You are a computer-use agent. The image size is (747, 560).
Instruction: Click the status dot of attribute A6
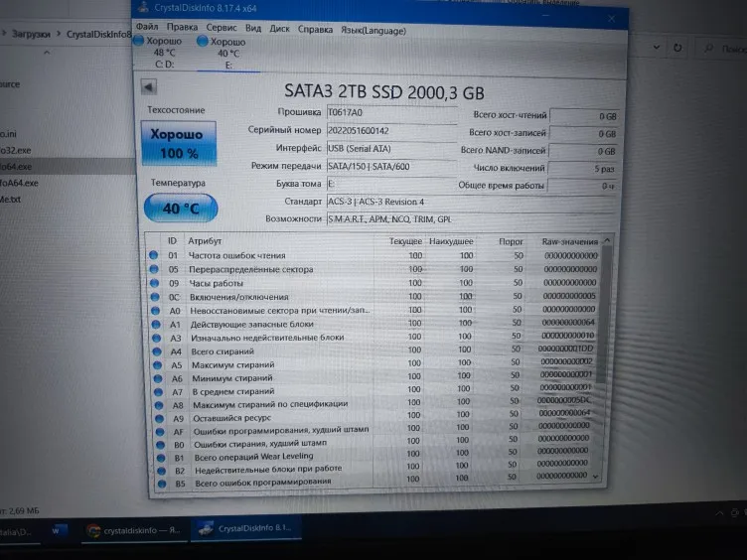[158, 379]
